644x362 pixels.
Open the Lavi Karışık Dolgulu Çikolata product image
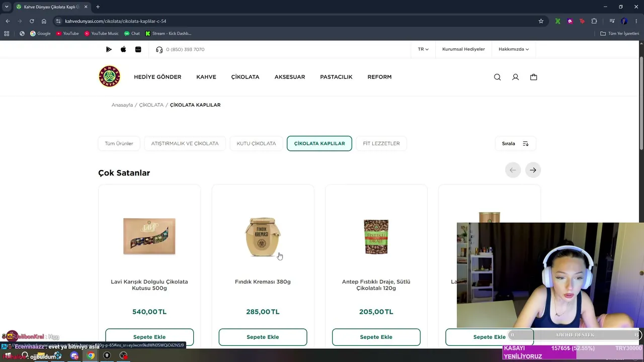[x=149, y=236]
